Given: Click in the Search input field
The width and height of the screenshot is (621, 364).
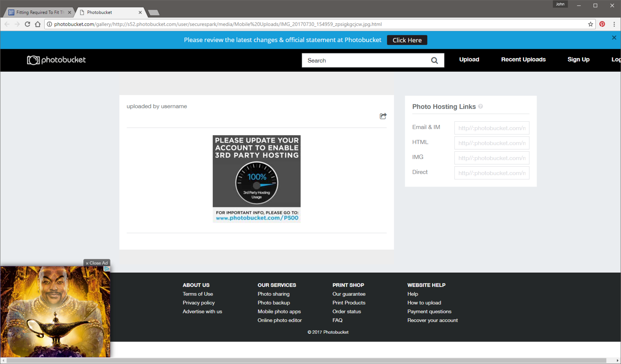Looking at the screenshot, I should click(365, 60).
